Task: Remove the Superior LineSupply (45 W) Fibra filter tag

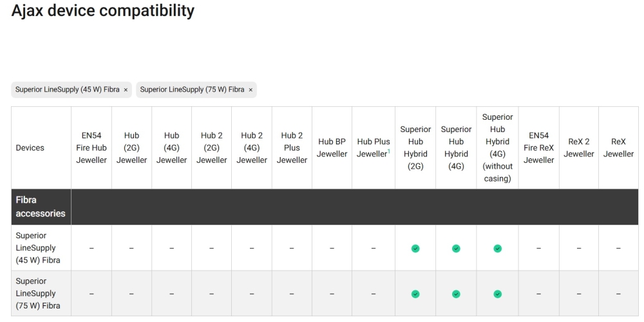Action: 126,90
